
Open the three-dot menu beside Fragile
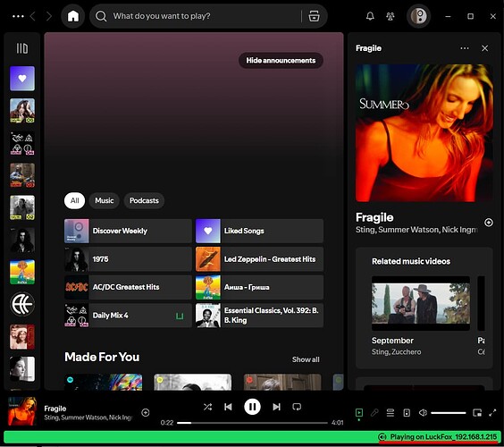click(x=465, y=48)
